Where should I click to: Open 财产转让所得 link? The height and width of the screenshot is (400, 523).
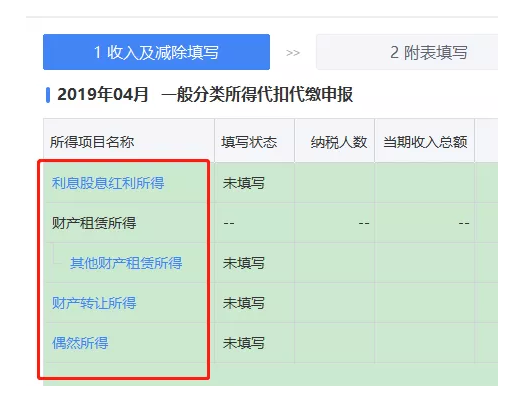pos(94,303)
